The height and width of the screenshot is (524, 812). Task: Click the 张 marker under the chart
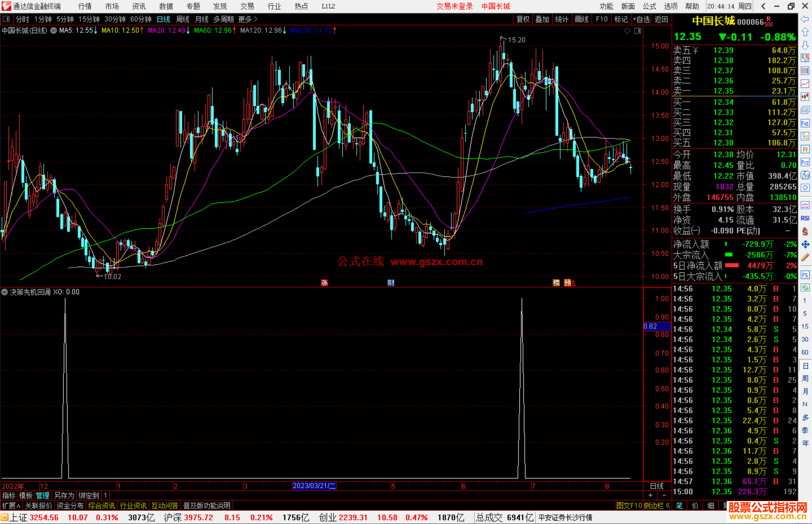(324, 282)
